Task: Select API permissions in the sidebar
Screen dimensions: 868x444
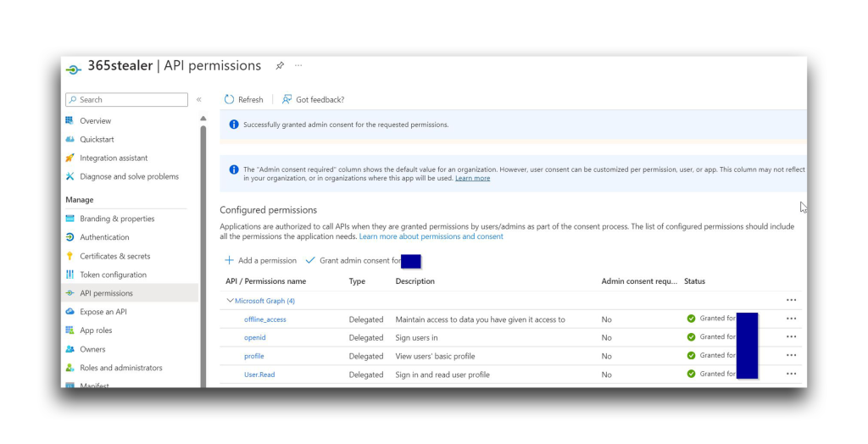Action: pyautogui.click(x=130, y=293)
